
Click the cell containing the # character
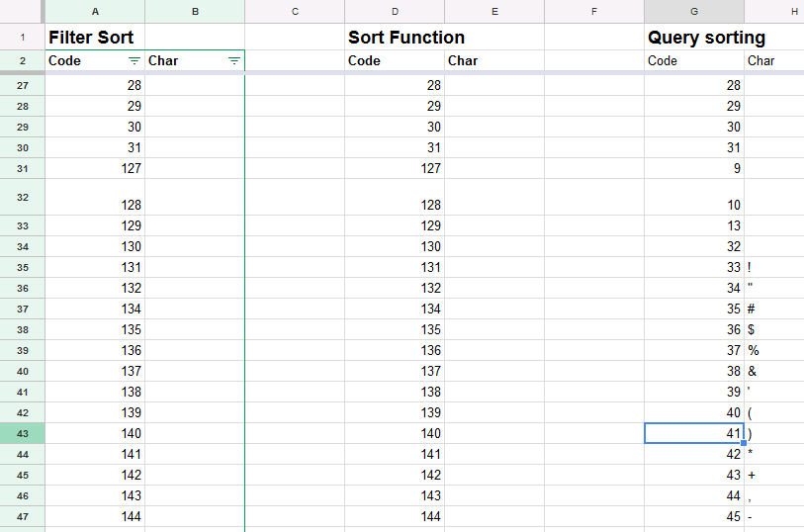[x=774, y=309]
